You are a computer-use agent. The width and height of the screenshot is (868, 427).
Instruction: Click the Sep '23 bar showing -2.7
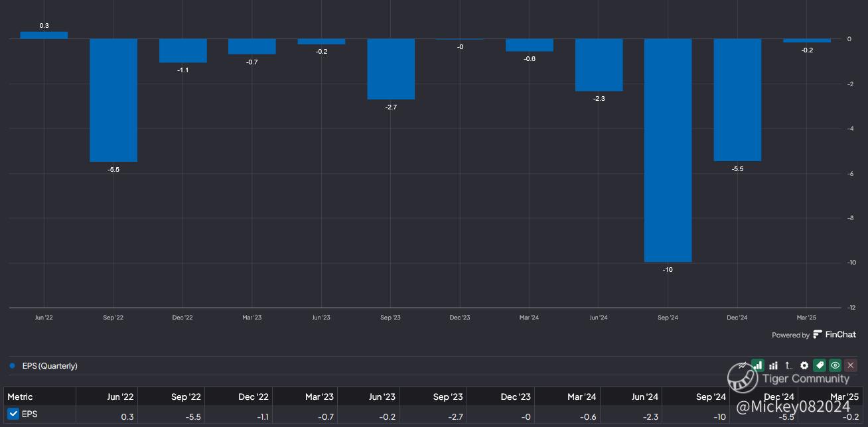coord(391,69)
